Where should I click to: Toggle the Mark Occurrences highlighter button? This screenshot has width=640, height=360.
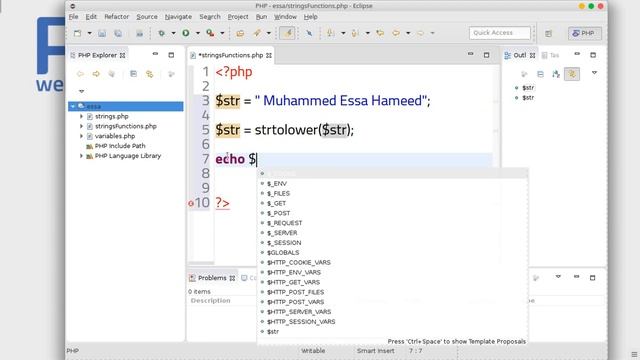pos(287,33)
